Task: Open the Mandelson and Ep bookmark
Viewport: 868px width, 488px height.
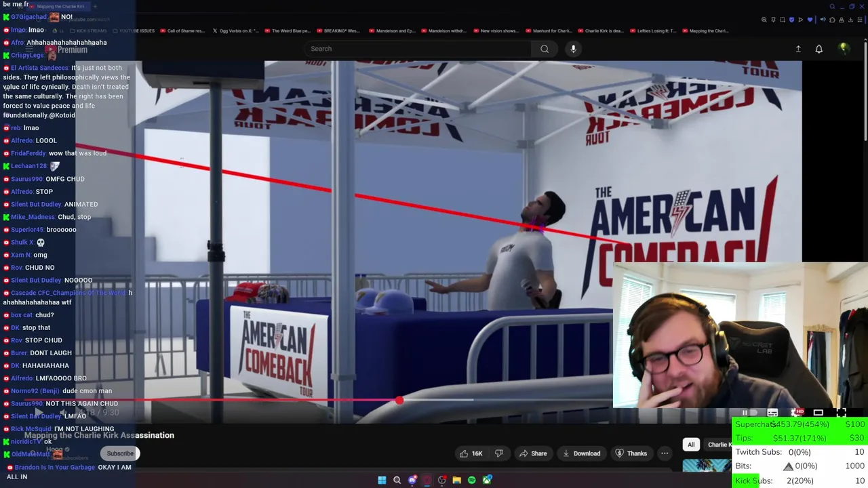Action: 392,30
